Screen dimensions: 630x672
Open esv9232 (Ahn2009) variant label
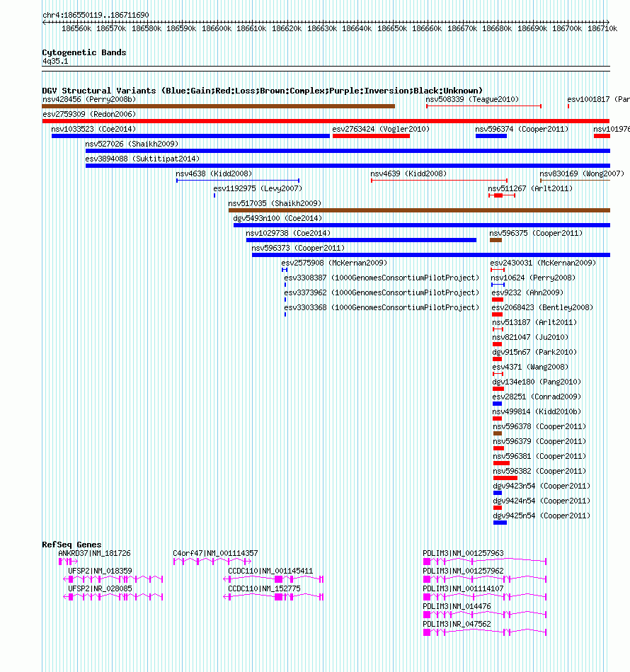tap(527, 292)
